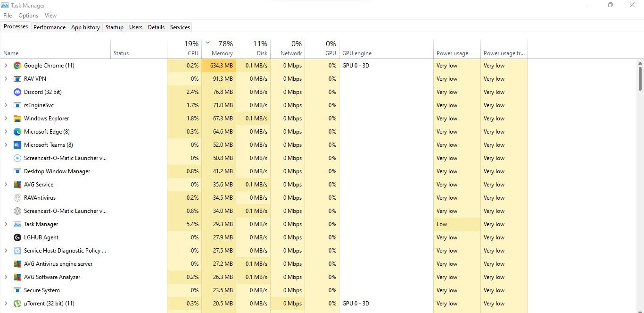Select the 'Low' power usage cell
The height and width of the screenshot is (313, 644).
click(457, 224)
